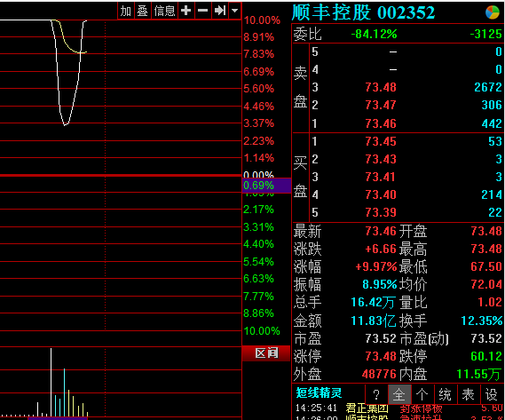Click the 叠 overlay toolbar button
Viewport: 505px width, 420px height.
(142, 11)
